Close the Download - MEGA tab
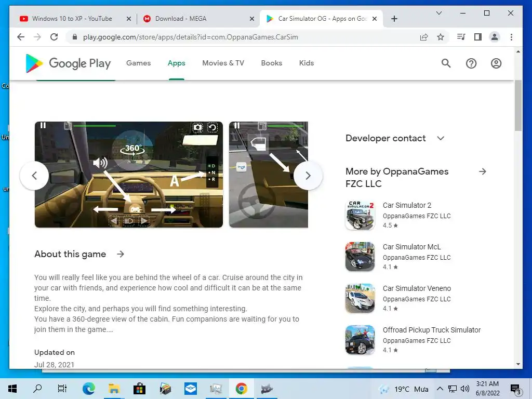532x399 pixels. click(252, 19)
